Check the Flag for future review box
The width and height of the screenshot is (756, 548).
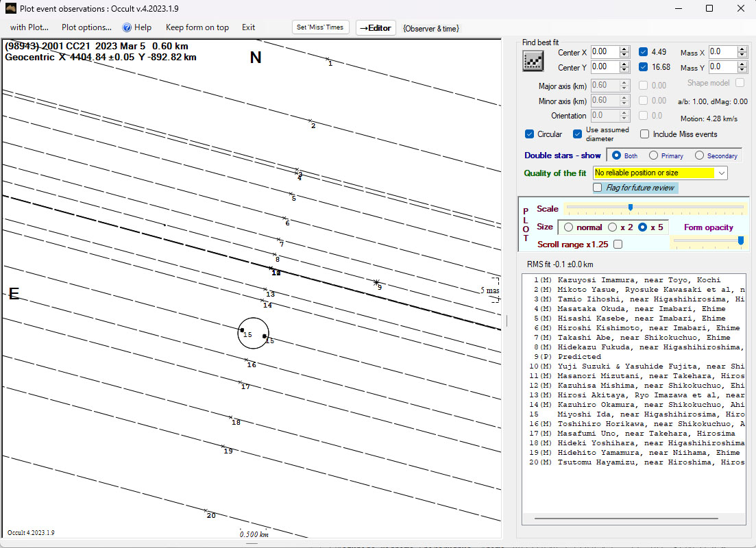pyautogui.click(x=598, y=188)
